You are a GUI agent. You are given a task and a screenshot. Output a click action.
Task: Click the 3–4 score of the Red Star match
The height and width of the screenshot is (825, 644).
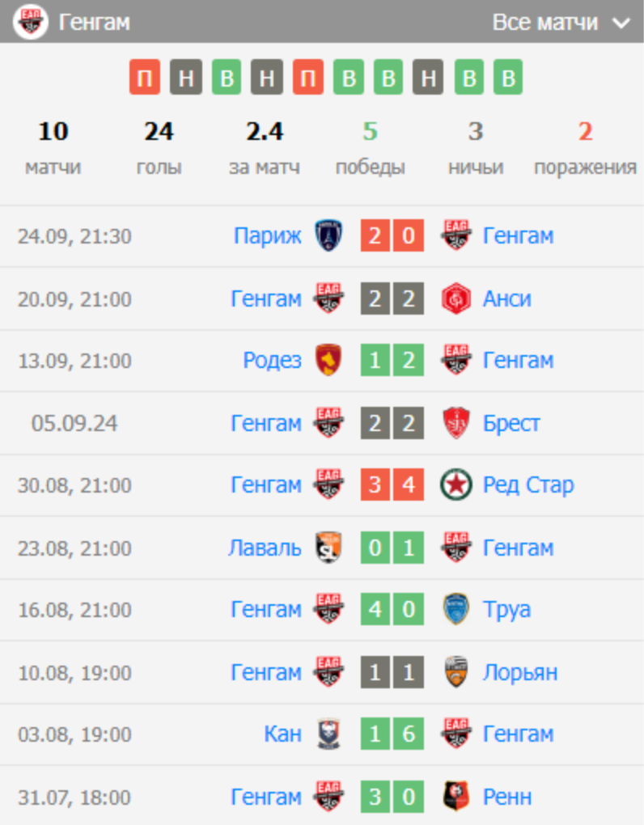tap(392, 485)
